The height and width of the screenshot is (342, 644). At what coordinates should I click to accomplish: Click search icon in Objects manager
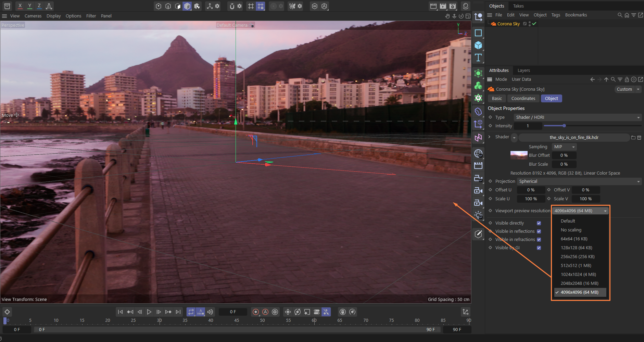coord(620,15)
